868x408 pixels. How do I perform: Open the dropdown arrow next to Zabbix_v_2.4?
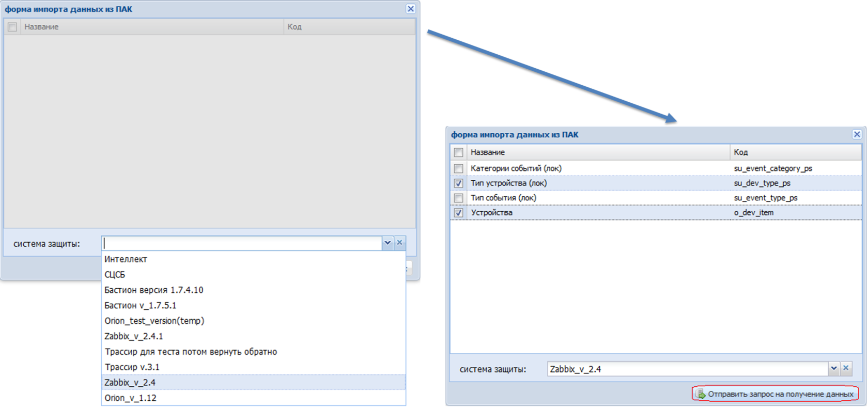coord(834,369)
